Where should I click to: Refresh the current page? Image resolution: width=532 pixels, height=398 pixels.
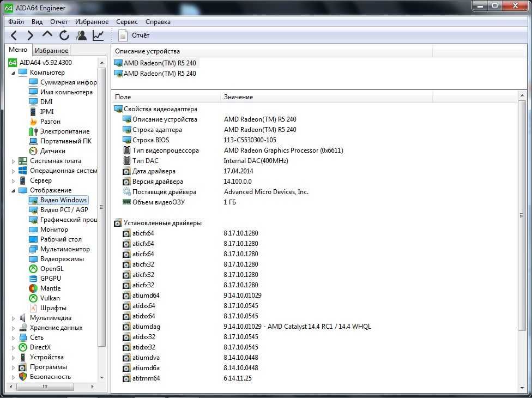64,35
